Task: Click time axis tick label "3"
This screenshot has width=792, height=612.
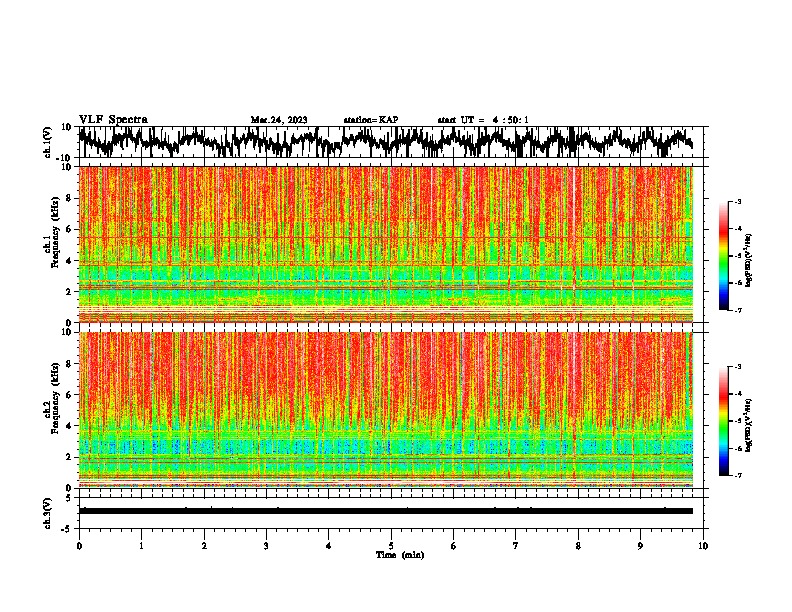Action: coord(266,546)
